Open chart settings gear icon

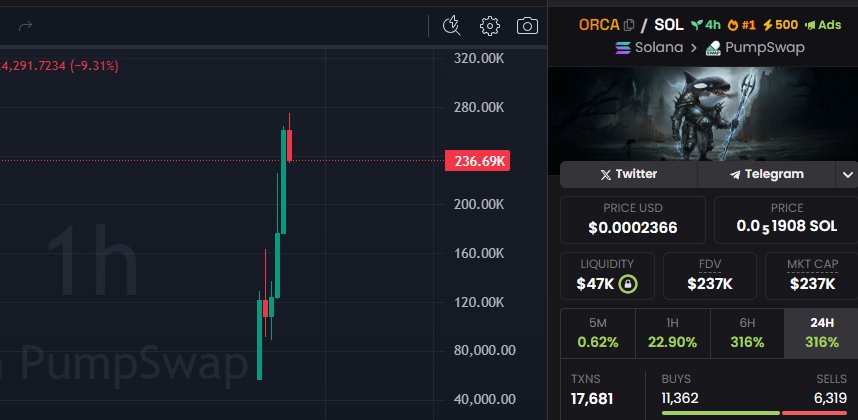(x=490, y=26)
